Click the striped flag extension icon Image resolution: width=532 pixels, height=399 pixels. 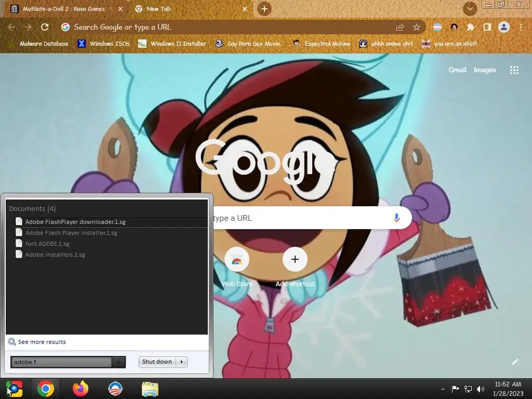[437, 27]
